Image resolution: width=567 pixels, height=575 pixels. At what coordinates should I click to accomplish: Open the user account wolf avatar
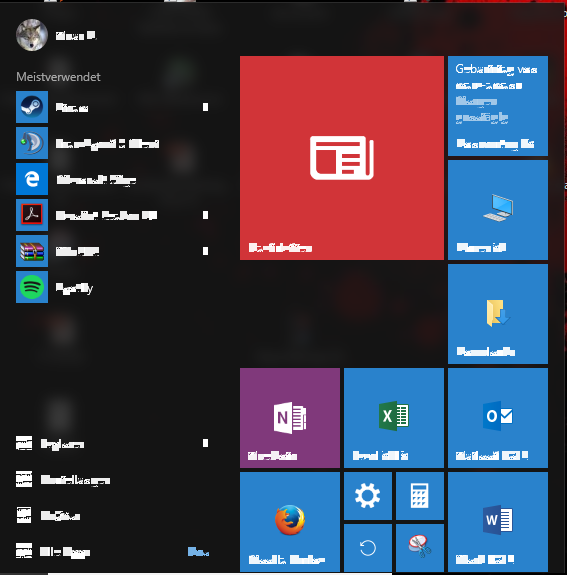pyautogui.click(x=32, y=35)
